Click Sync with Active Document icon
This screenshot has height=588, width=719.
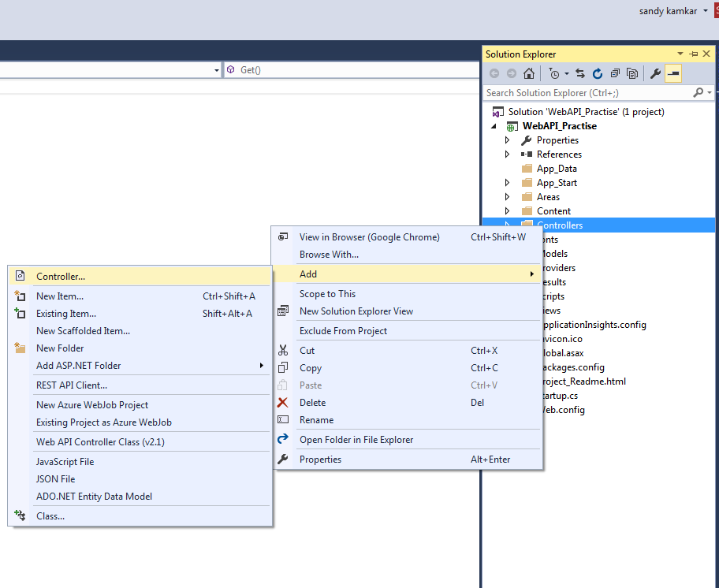580,73
